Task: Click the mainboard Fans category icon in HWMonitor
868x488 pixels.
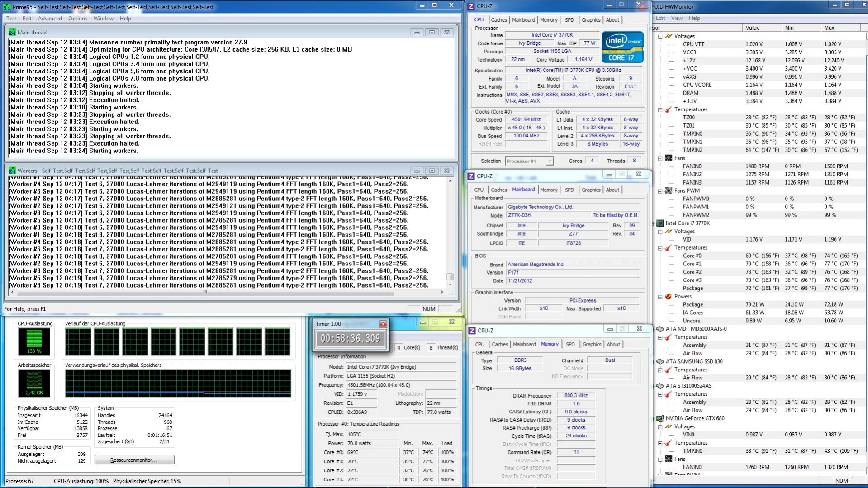Action: pyautogui.click(x=669, y=158)
